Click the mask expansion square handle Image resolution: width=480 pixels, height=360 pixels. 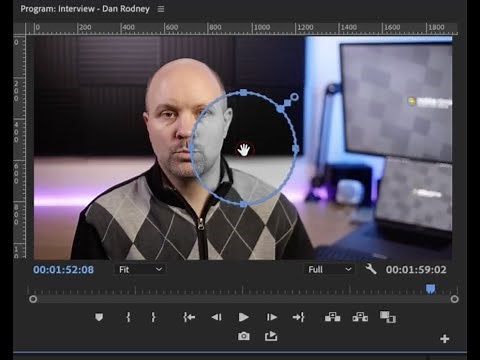point(287,103)
